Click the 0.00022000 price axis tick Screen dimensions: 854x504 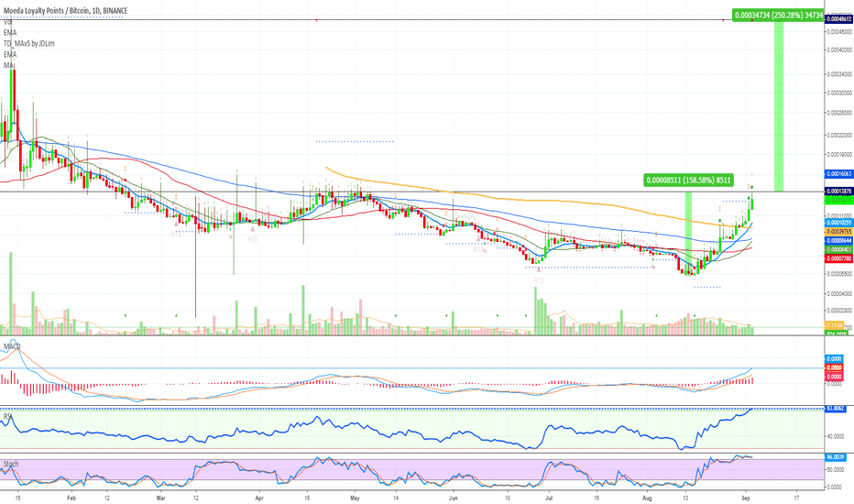(839, 135)
